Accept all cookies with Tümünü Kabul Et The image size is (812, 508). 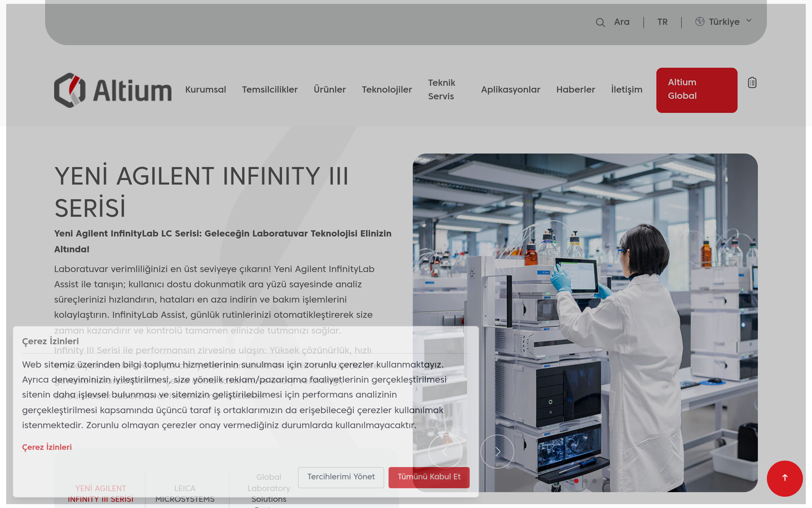(429, 478)
